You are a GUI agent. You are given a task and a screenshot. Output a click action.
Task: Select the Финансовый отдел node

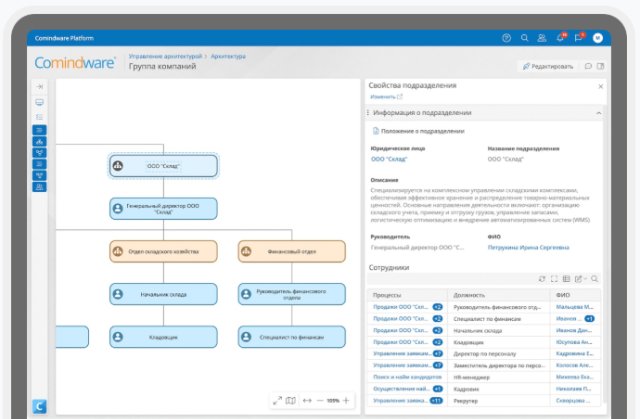point(291,251)
